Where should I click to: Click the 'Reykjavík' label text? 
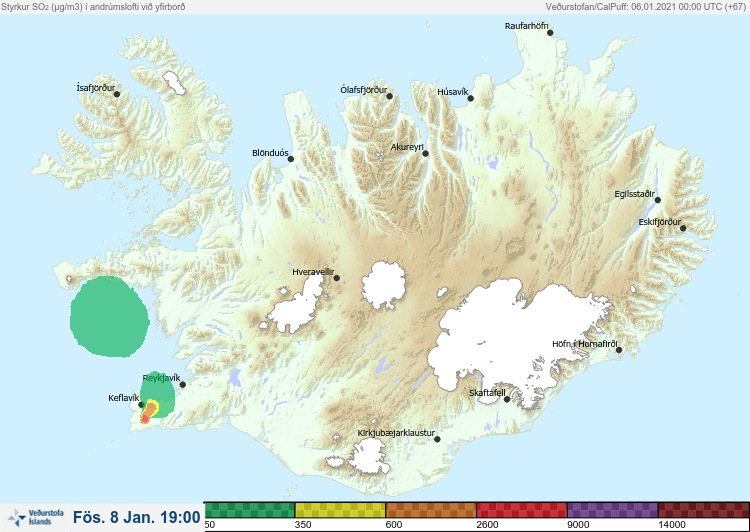click(x=161, y=378)
